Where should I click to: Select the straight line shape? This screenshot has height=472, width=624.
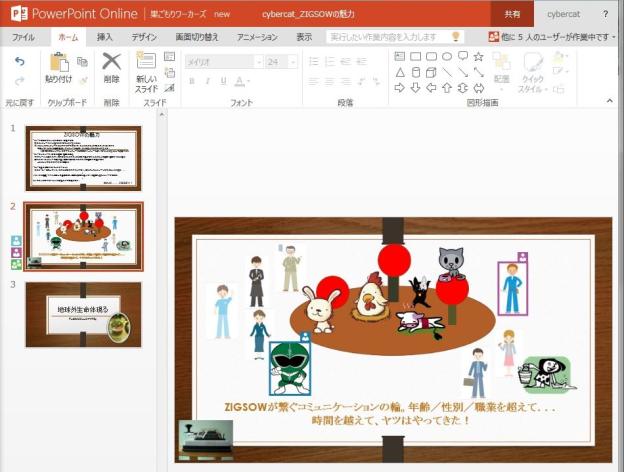click(x=447, y=72)
